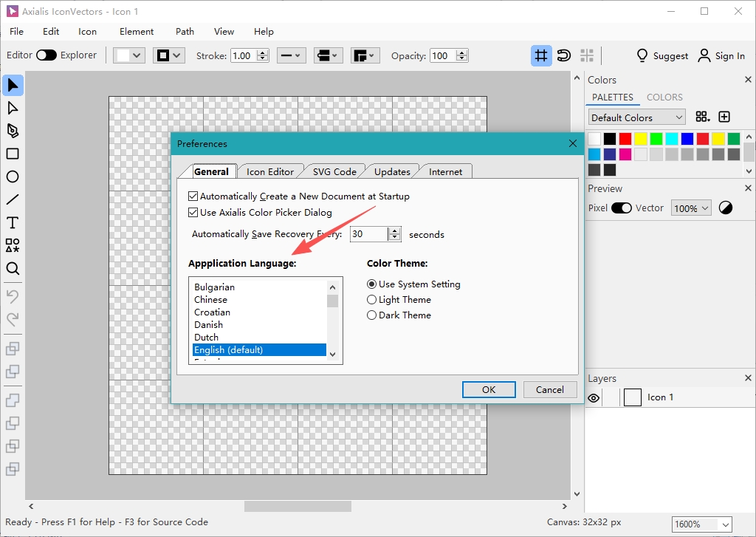756x537 pixels.
Task: Pick the magenta color swatch
Action: pyautogui.click(x=625, y=154)
